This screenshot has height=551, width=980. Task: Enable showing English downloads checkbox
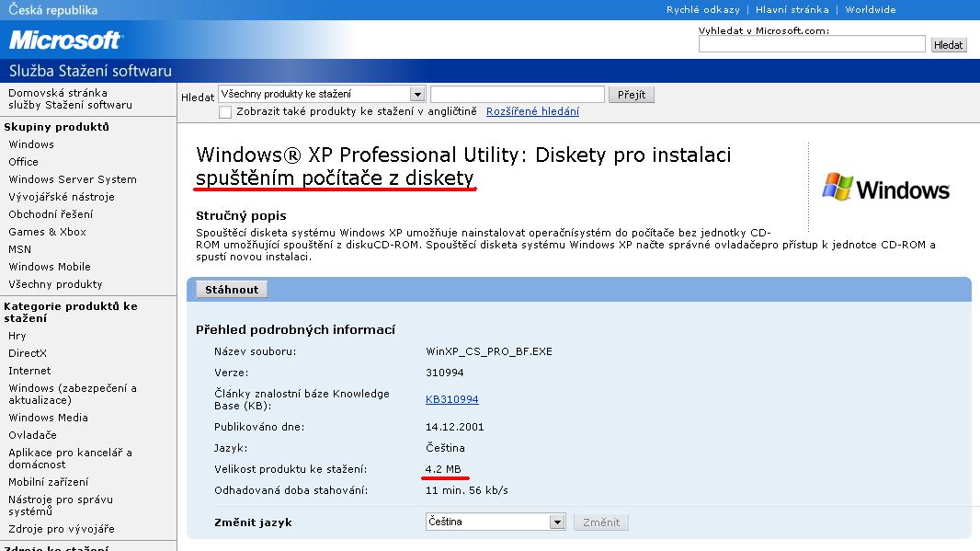(225, 112)
